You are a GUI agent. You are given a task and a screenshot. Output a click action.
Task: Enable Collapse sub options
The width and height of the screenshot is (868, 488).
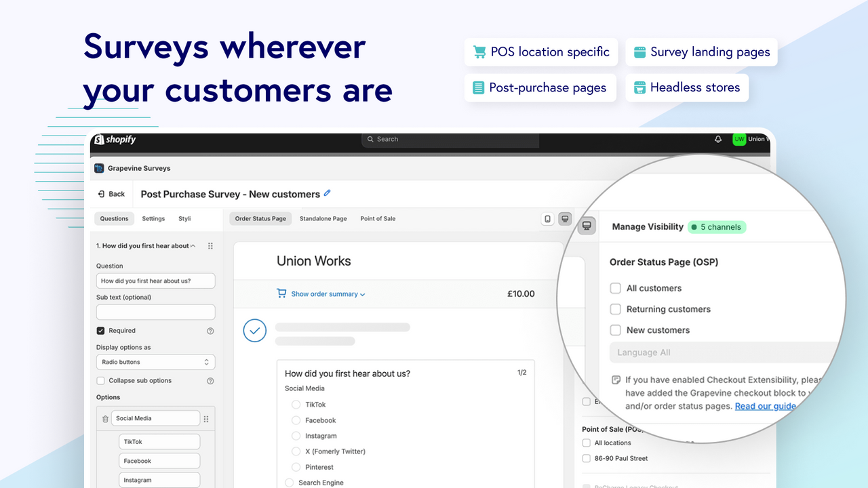click(x=101, y=380)
